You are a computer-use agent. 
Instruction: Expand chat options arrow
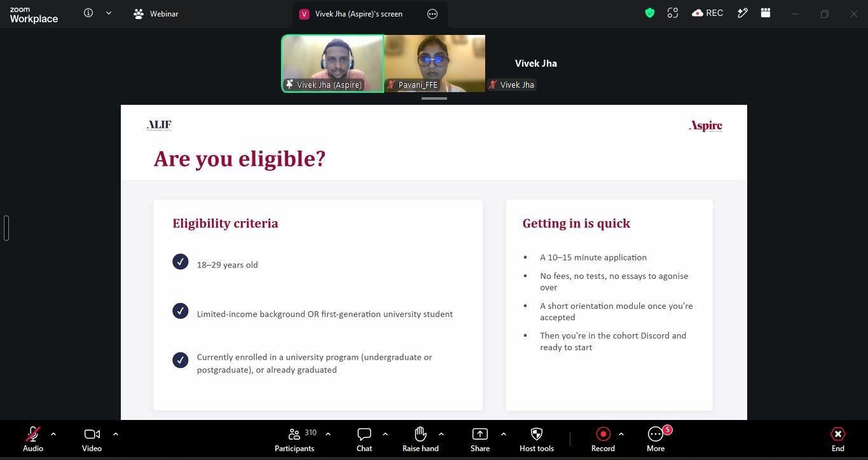pos(385,434)
